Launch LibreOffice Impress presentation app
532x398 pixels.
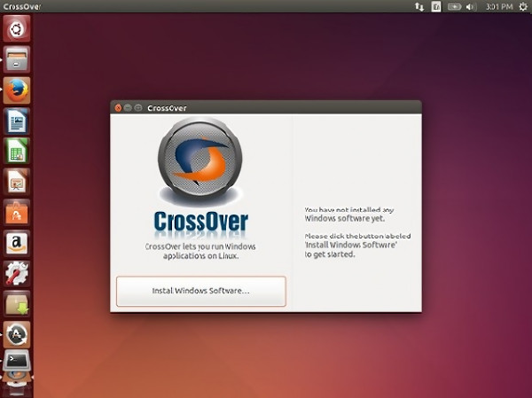16,182
